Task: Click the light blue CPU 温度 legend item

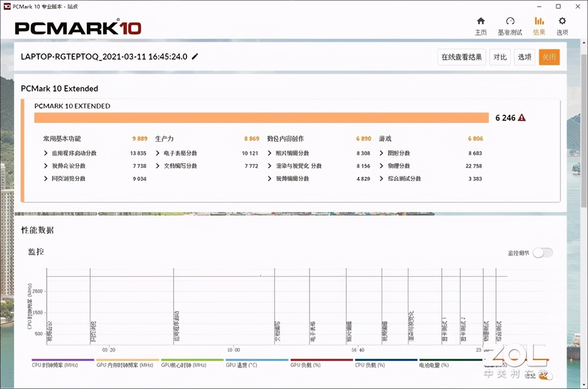Action: (x=257, y=363)
